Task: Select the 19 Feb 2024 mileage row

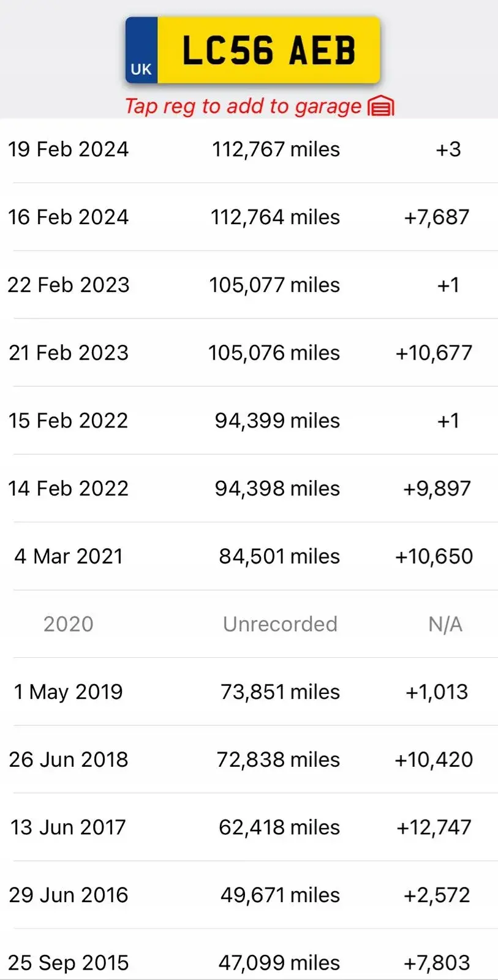Action: (249, 149)
